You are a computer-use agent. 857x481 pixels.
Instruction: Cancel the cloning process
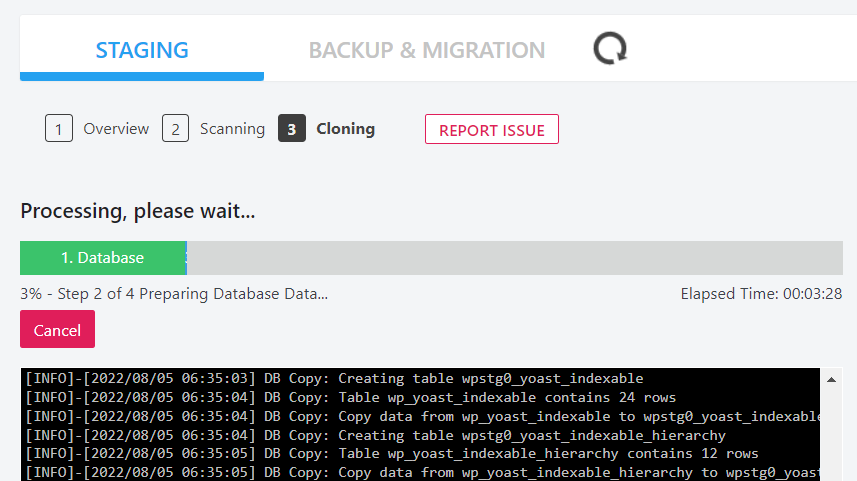pyautogui.click(x=57, y=329)
